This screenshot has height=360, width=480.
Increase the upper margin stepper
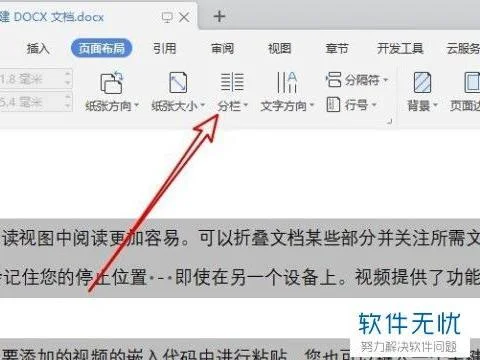click(68, 74)
